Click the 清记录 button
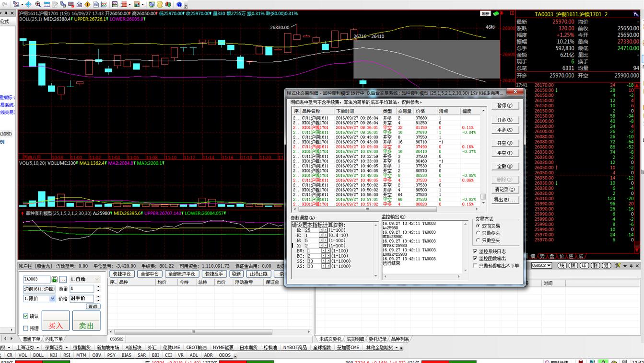Screen dimensions: 644x363 tap(505, 190)
